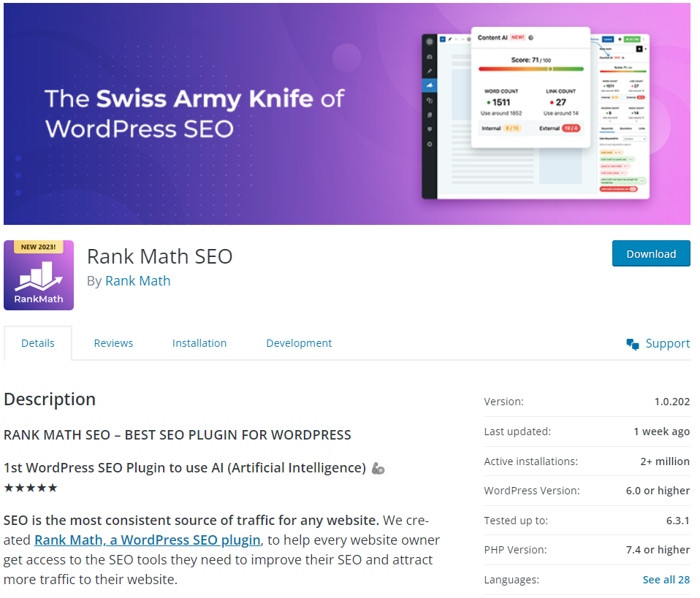Click 'See all 28' languages link
700x598 pixels.
(666, 580)
